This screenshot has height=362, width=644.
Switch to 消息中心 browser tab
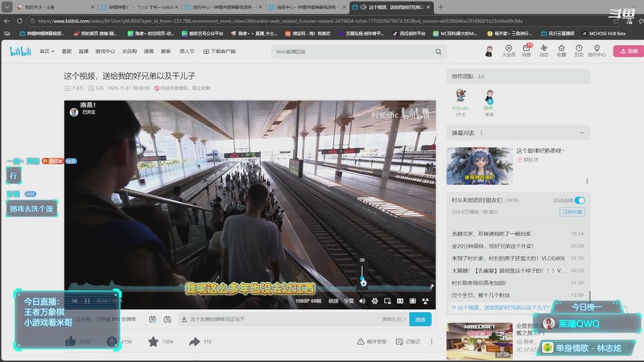tap(307, 7)
